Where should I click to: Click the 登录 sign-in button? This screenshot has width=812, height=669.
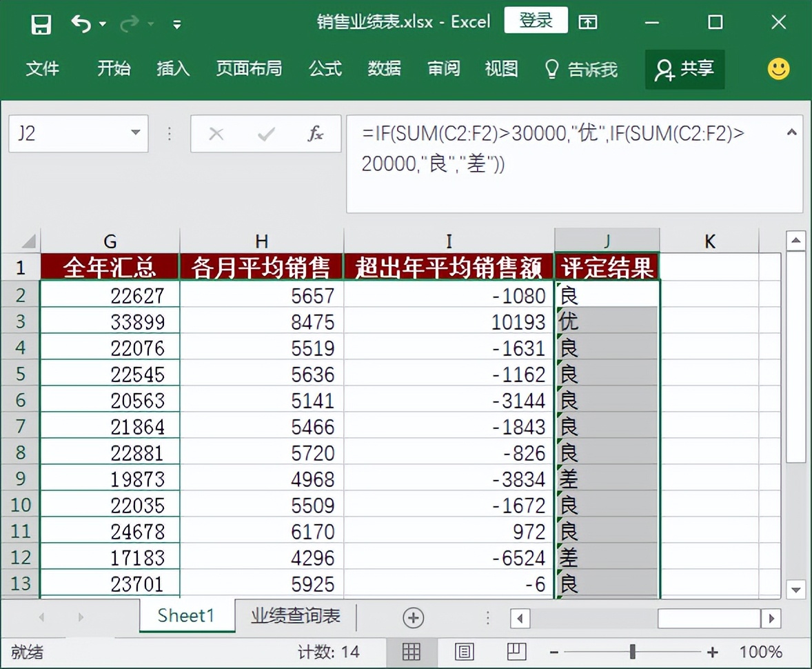coord(536,21)
